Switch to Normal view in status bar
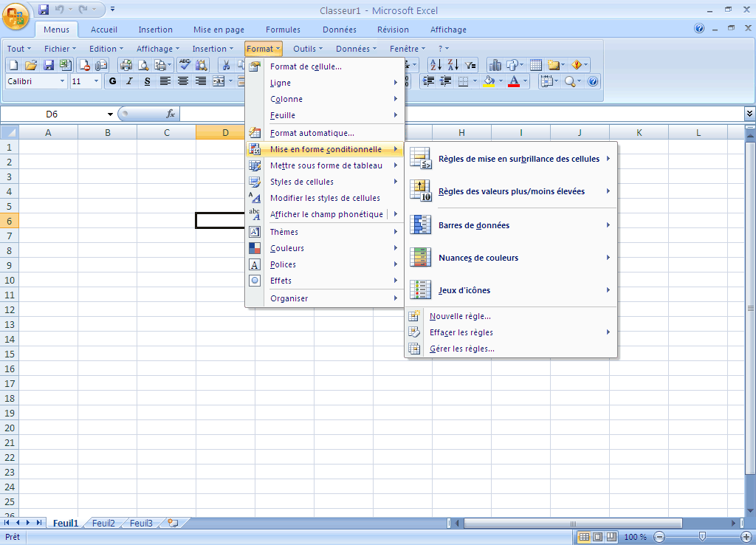Screen dimensions: 756x545 [x=584, y=537]
